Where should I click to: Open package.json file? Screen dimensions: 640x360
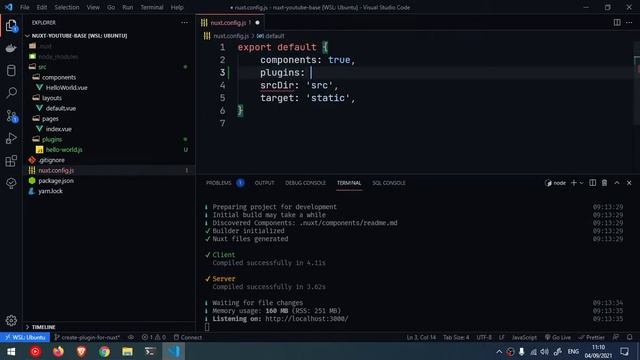(x=56, y=181)
